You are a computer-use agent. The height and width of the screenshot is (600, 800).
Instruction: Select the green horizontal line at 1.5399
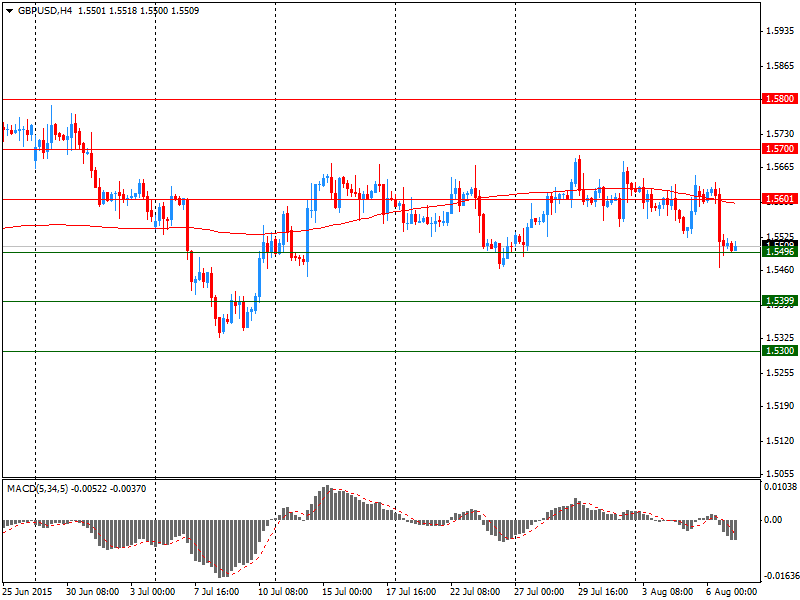[x=382, y=302]
